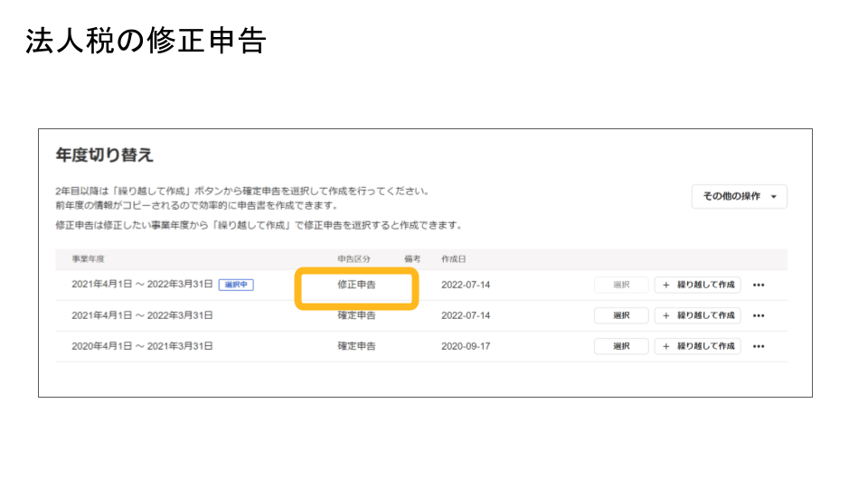Screen dimensions: 868x488
Task: Click the 年度切り替え heading
Action: [x=105, y=155]
